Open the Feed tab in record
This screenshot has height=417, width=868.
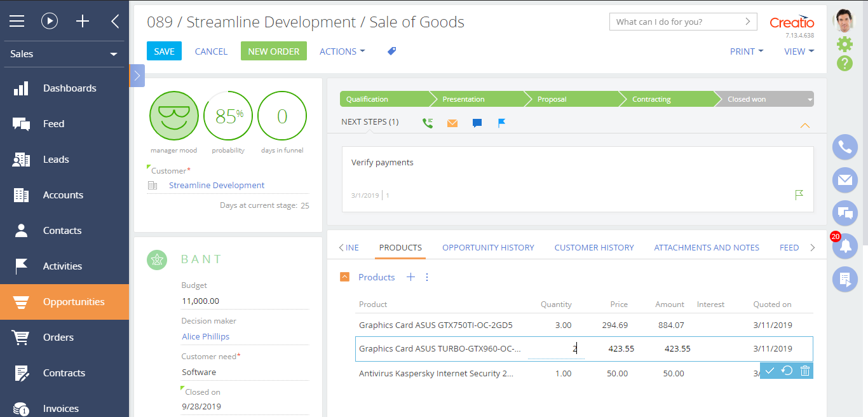point(789,247)
